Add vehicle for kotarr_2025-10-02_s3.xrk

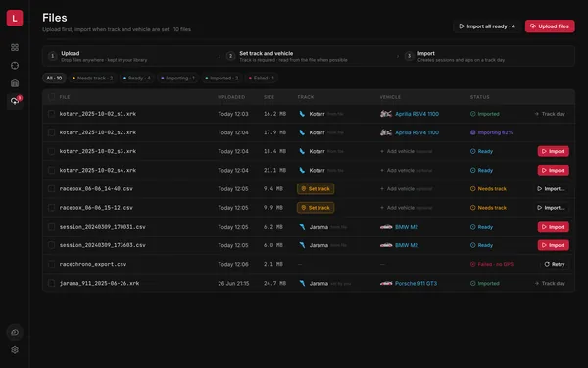click(406, 151)
